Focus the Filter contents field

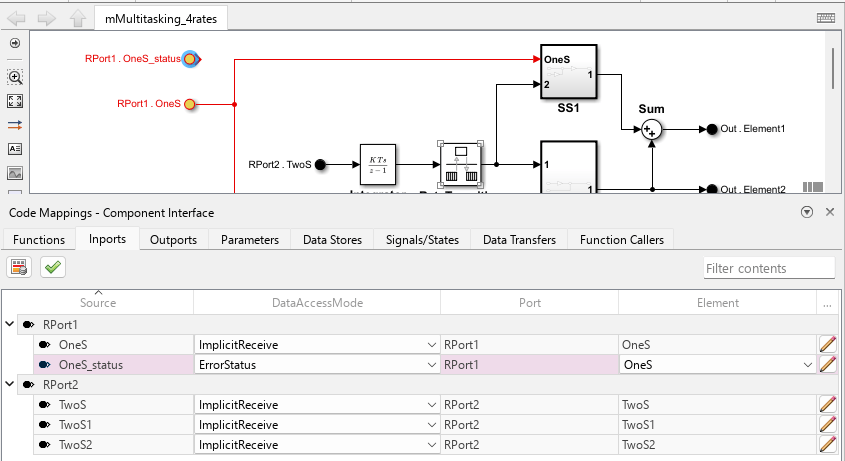(x=769, y=268)
